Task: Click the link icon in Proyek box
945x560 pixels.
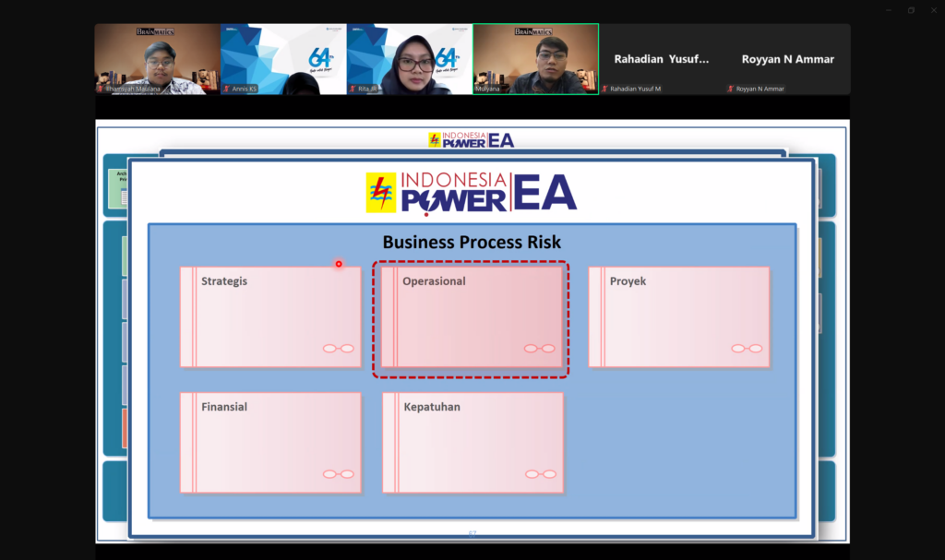Action: point(747,349)
